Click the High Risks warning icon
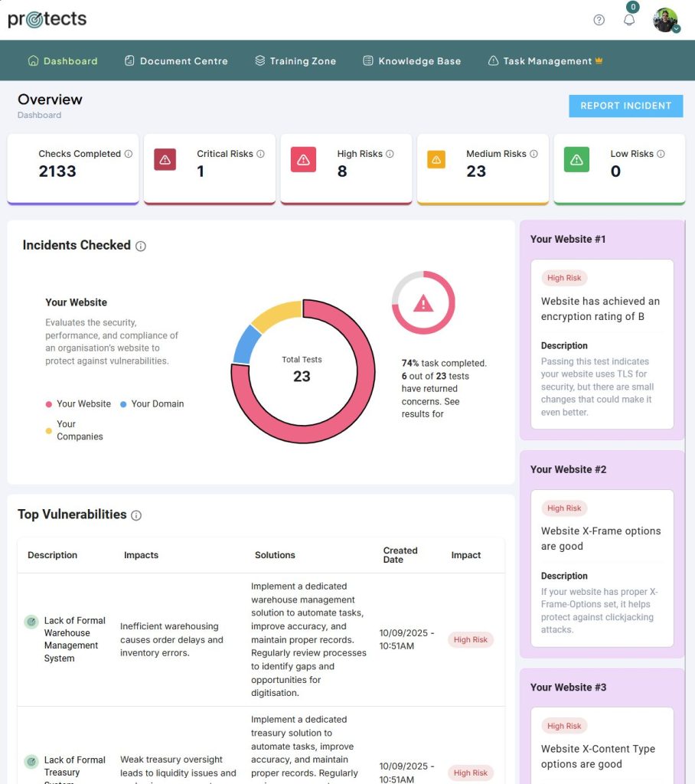 [x=303, y=159]
